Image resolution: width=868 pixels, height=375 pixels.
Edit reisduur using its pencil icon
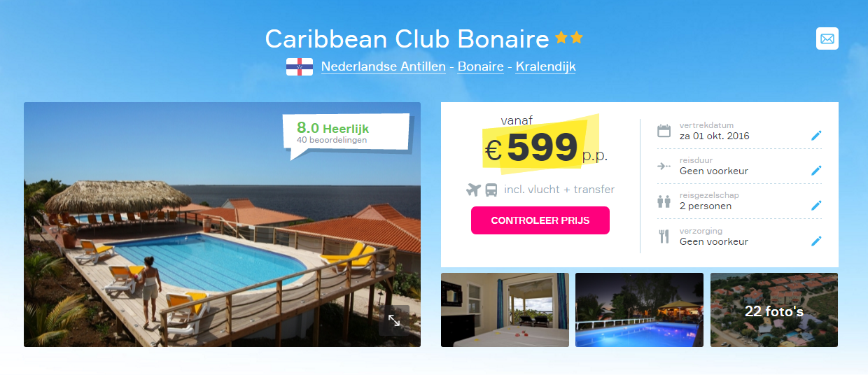pyautogui.click(x=816, y=170)
